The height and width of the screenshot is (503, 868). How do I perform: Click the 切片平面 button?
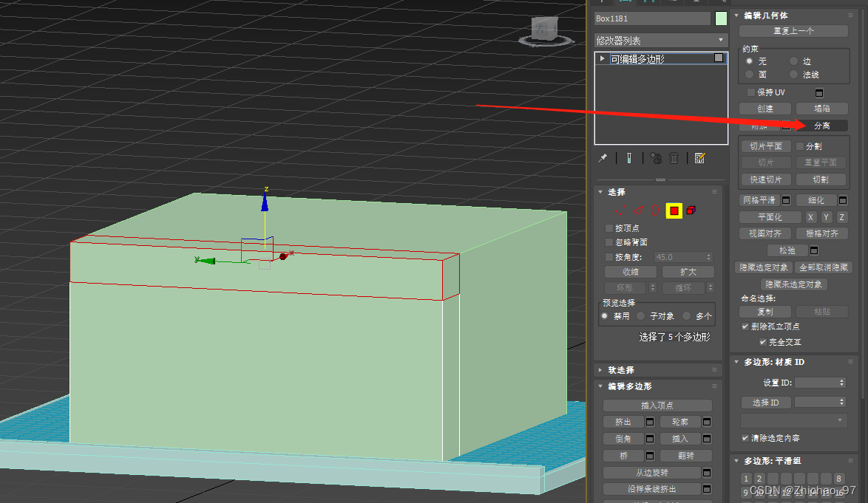[766, 146]
